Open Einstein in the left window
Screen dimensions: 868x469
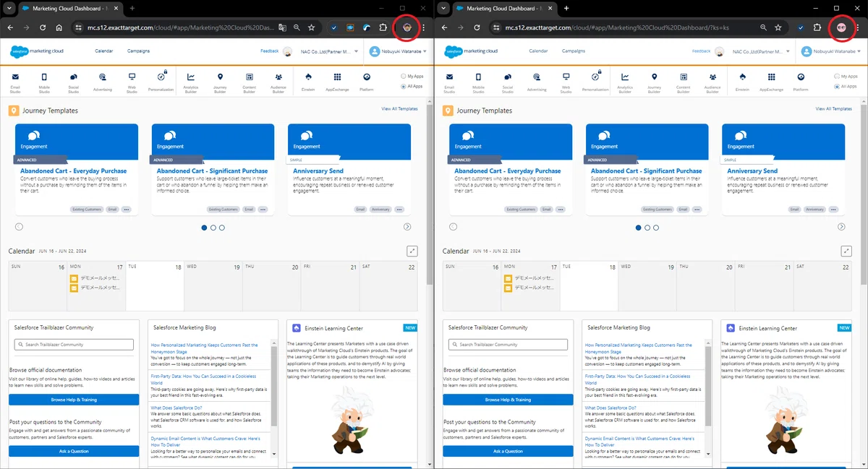(308, 82)
